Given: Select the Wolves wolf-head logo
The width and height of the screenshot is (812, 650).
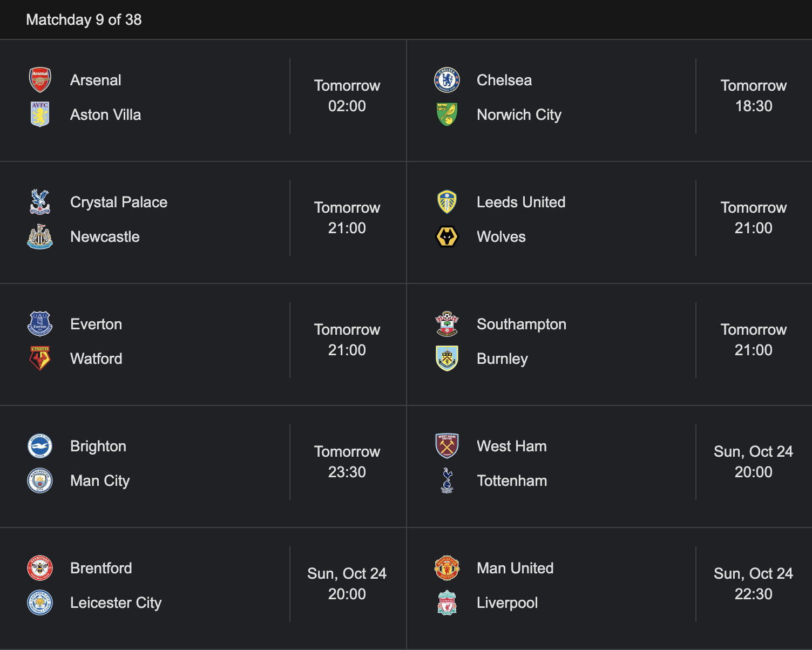Looking at the screenshot, I should (447, 236).
